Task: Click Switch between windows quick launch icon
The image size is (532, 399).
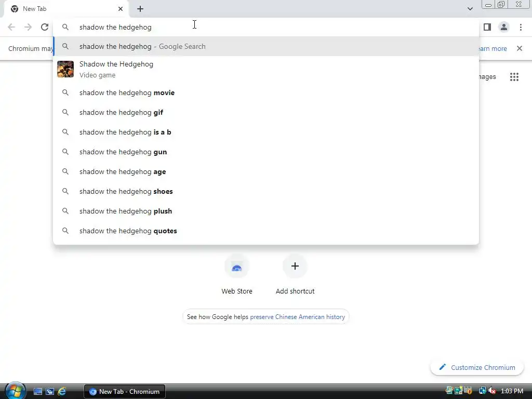Action: (x=50, y=392)
